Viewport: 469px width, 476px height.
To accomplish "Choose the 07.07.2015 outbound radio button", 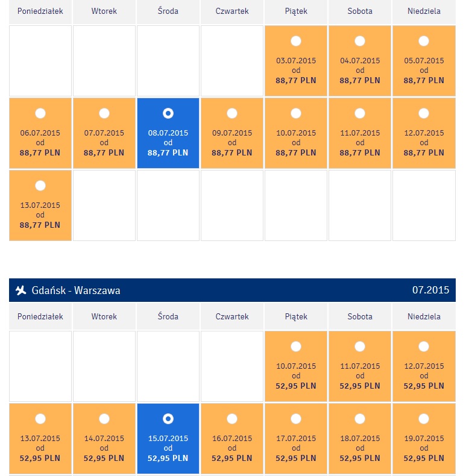I will pos(104,113).
